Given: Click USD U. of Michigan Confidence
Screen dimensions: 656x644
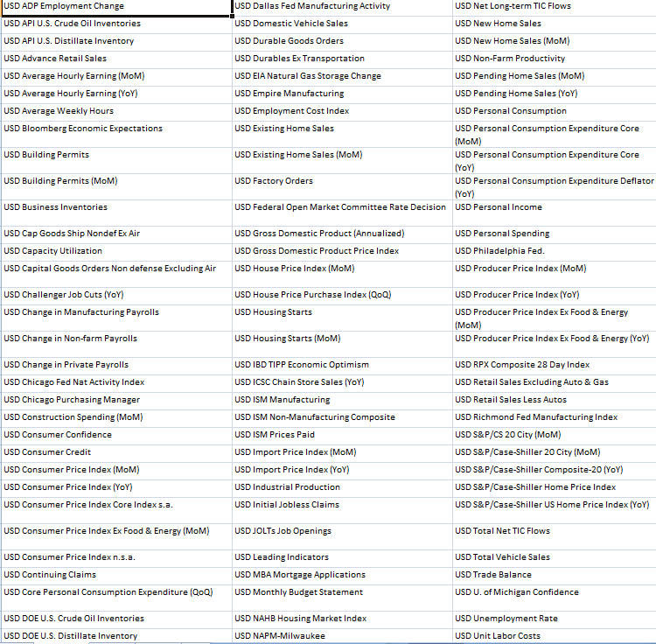Looking at the screenshot, I should tap(555, 598).
